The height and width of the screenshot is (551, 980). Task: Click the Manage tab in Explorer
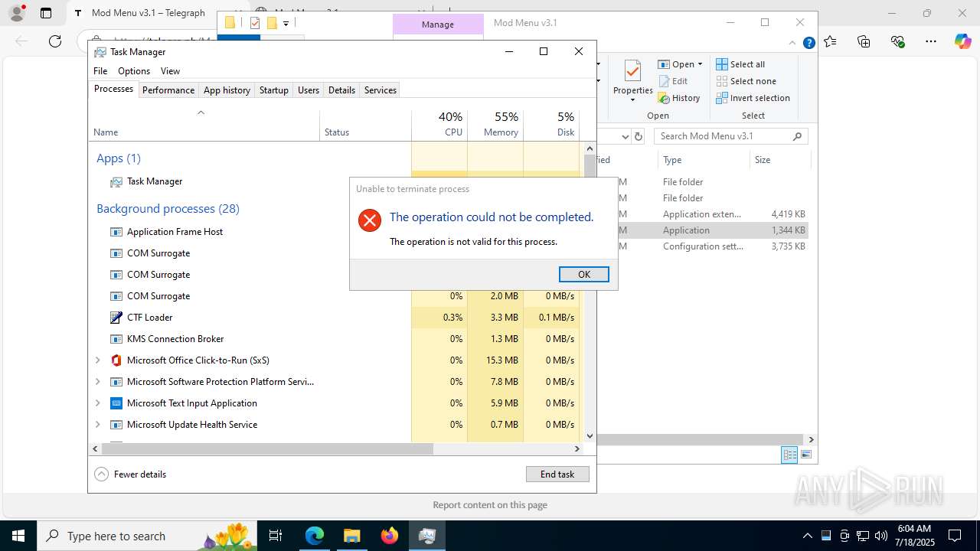click(x=438, y=24)
